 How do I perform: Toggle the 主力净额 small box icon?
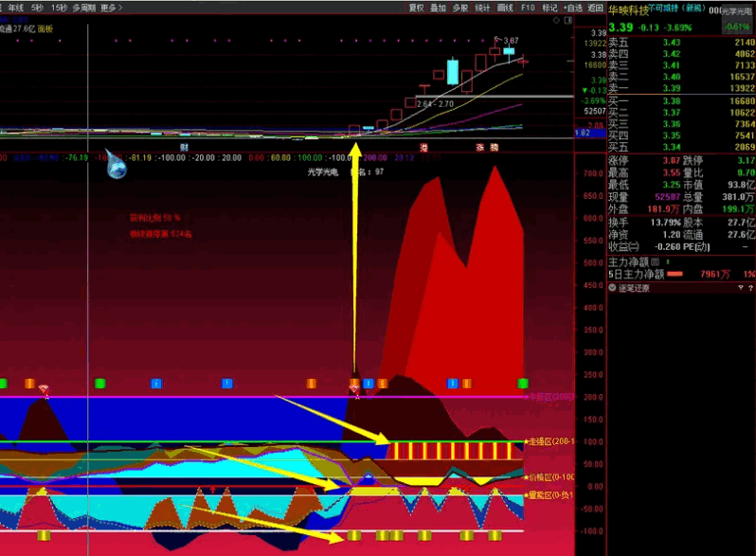655,261
